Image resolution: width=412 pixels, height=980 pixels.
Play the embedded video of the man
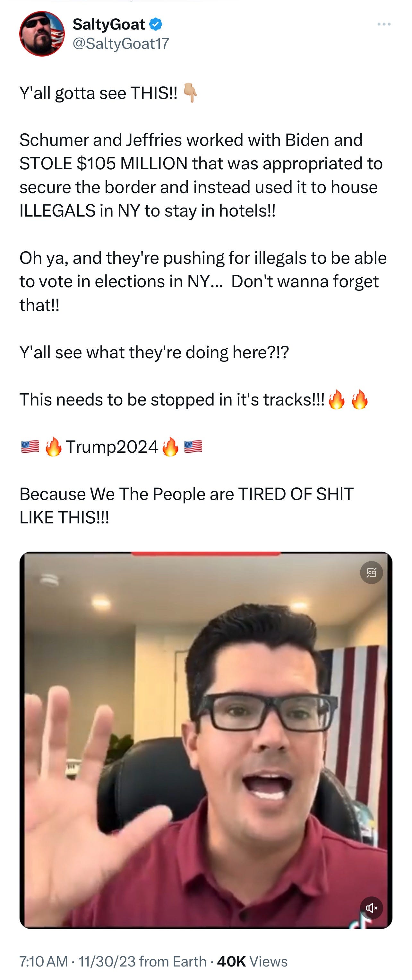coord(206,740)
